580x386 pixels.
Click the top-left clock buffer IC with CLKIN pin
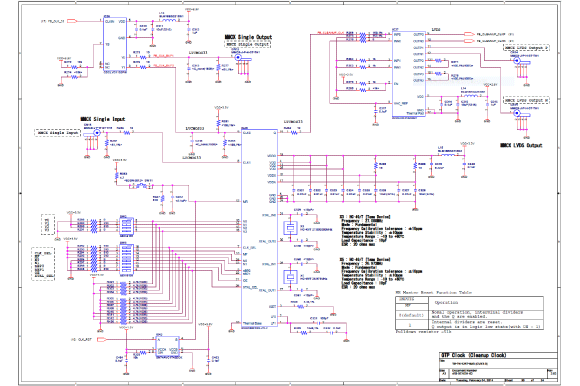115,45
